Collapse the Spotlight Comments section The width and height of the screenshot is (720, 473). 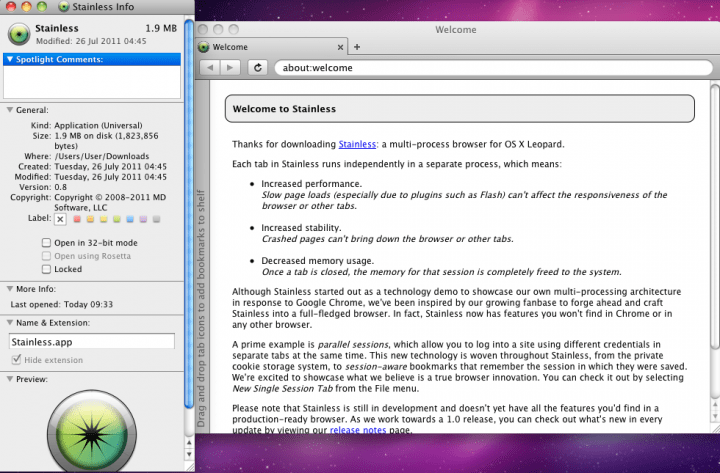10,60
